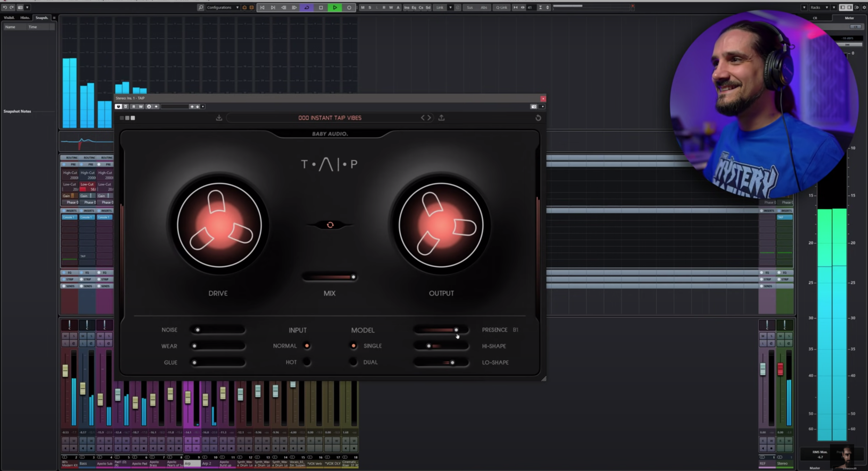Image resolution: width=868 pixels, height=471 pixels.
Task: Click the TAIP Output reel knob
Action: 441,225
